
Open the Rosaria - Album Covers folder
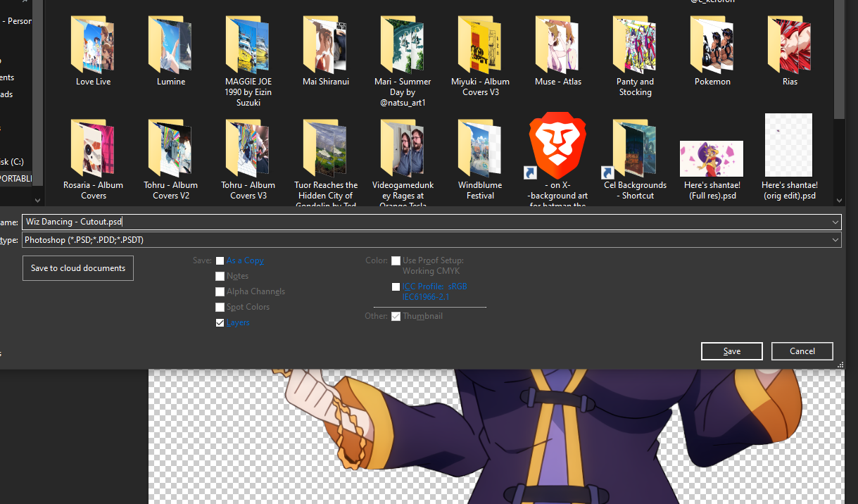click(x=93, y=149)
